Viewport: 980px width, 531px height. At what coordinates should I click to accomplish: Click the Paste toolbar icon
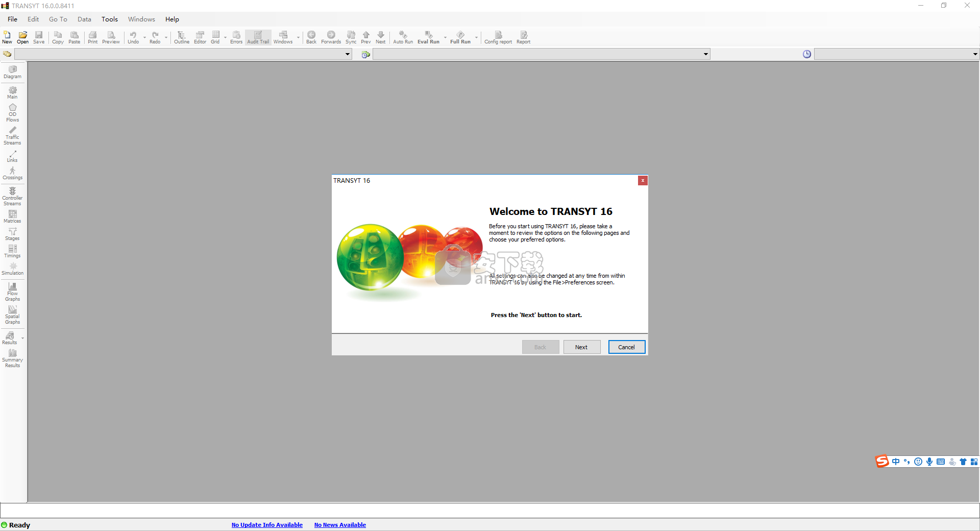point(75,37)
